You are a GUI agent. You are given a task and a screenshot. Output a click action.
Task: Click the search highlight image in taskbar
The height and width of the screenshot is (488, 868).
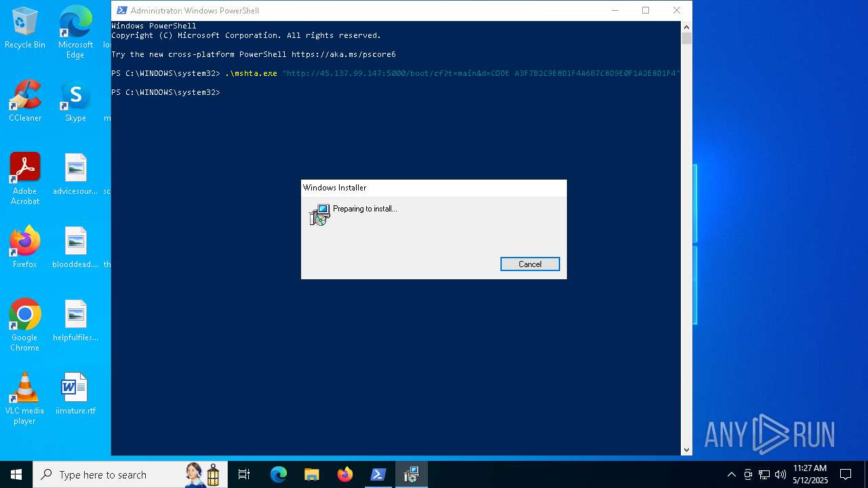point(203,474)
